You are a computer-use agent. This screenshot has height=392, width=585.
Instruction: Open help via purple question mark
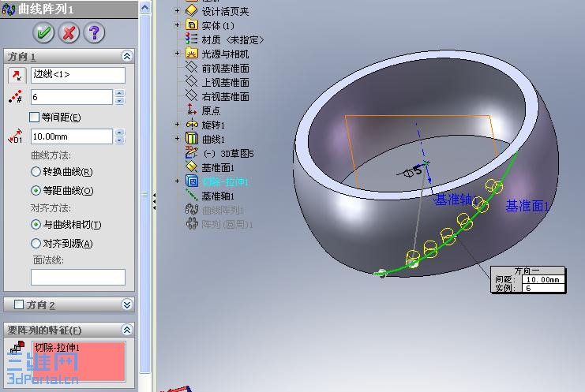click(x=95, y=33)
